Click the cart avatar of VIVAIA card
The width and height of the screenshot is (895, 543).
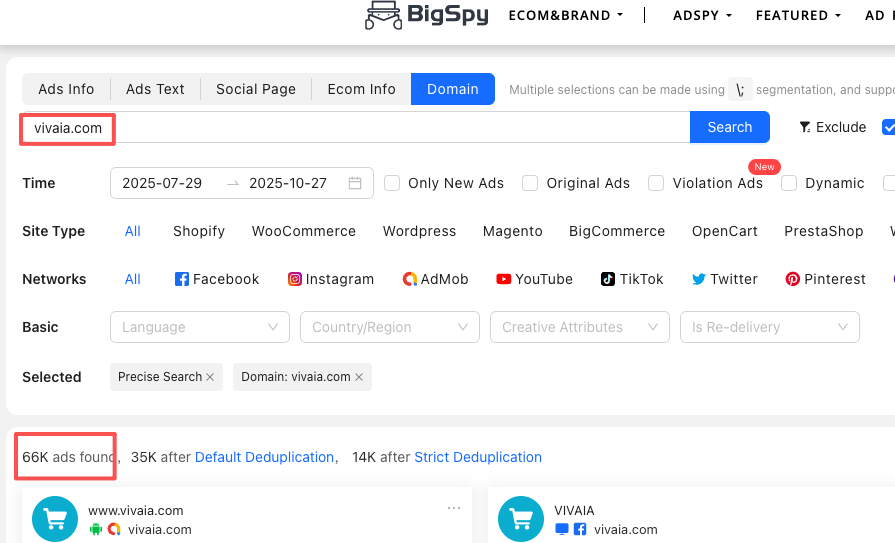pyautogui.click(x=521, y=519)
